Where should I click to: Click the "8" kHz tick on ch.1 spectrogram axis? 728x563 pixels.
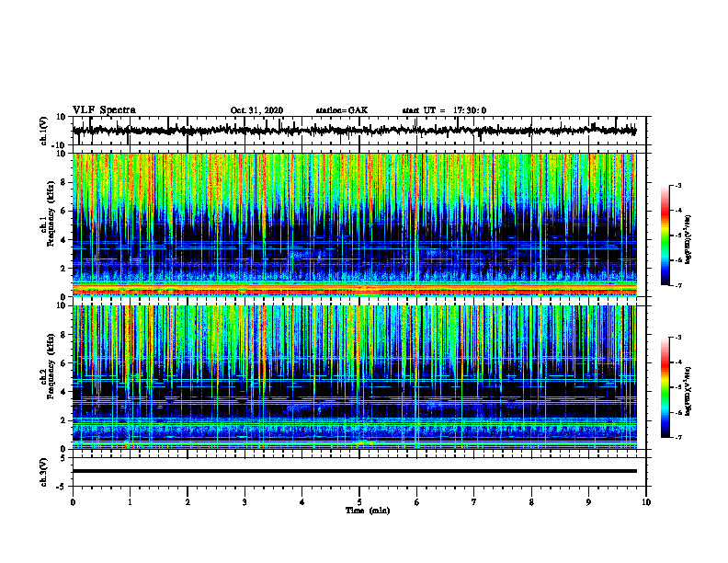(x=63, y=182)
